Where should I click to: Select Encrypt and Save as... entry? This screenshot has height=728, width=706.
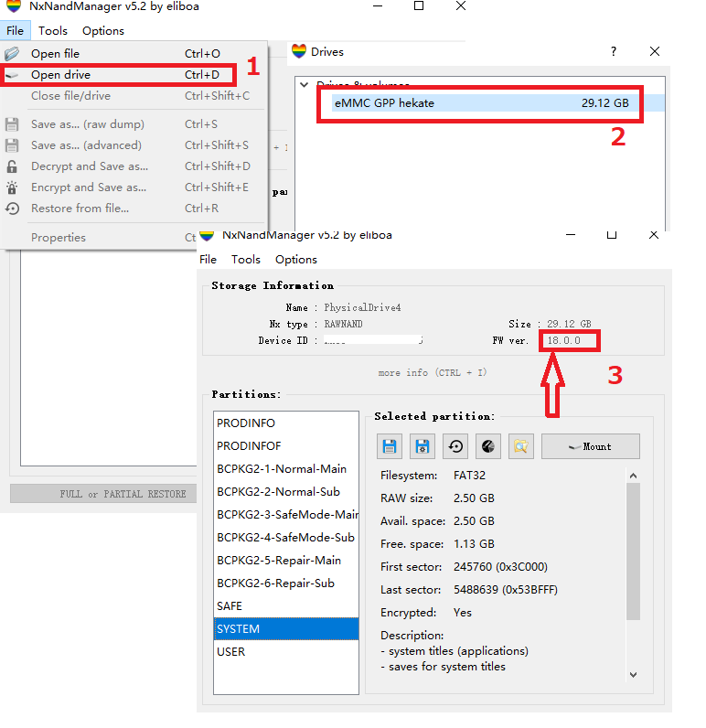point(134,187)
